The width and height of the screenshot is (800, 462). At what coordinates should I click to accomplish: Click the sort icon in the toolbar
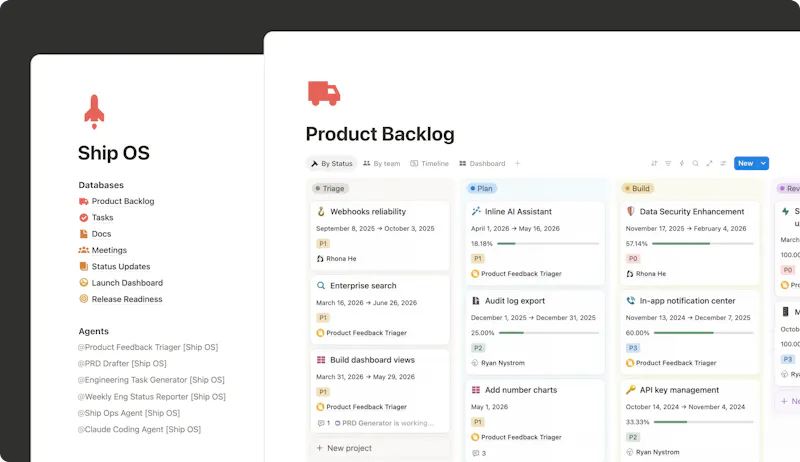tap(654, 163)
